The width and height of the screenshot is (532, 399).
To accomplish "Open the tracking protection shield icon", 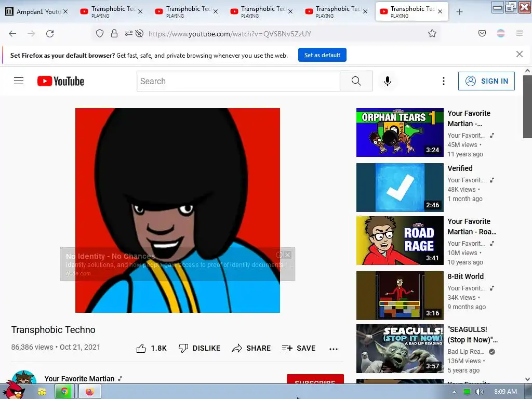I will [x=99, y=33].
